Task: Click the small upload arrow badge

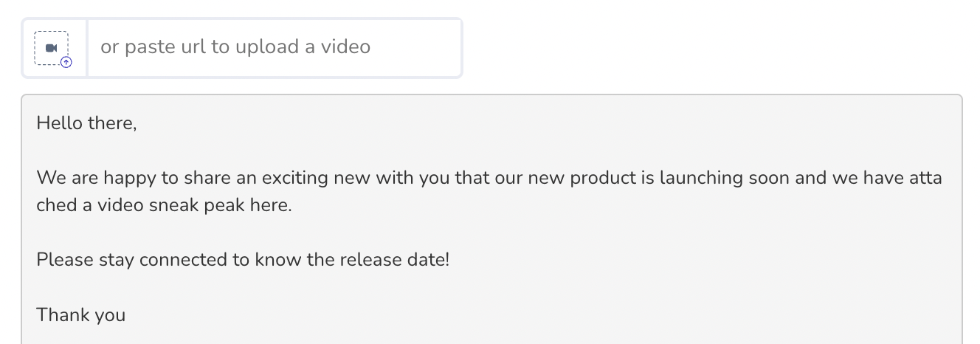Action: pyautogui.click(x=66, y=63)
